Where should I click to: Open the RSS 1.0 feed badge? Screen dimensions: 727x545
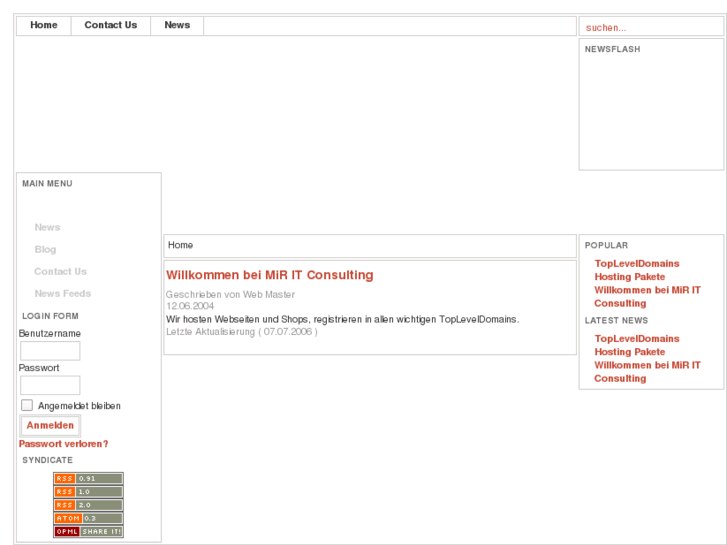pyautogui.click(x=89, y=492)
